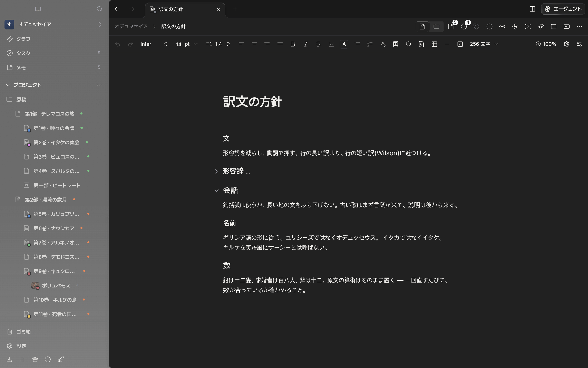Adjust the 1.4 line spacing stepper

[x=228, y=44]
